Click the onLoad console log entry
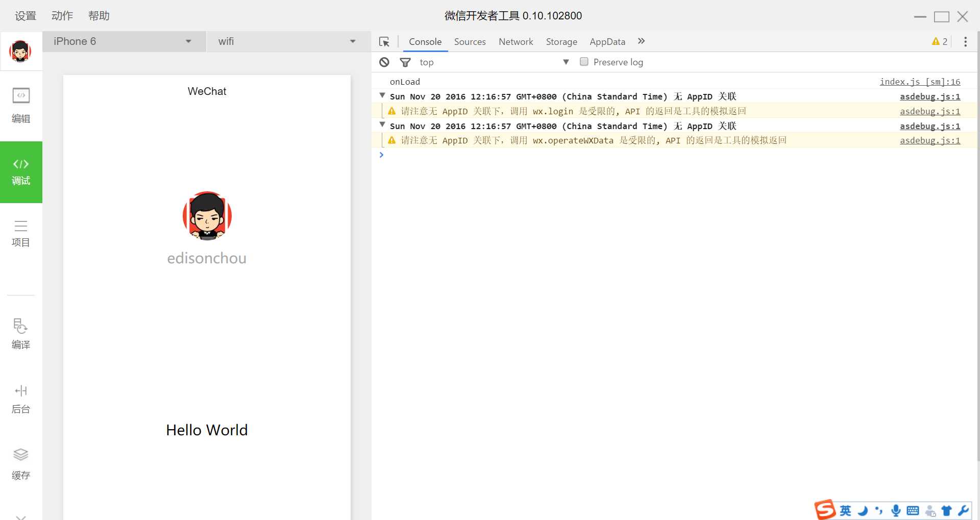The image size is (980, 520). 405,82
